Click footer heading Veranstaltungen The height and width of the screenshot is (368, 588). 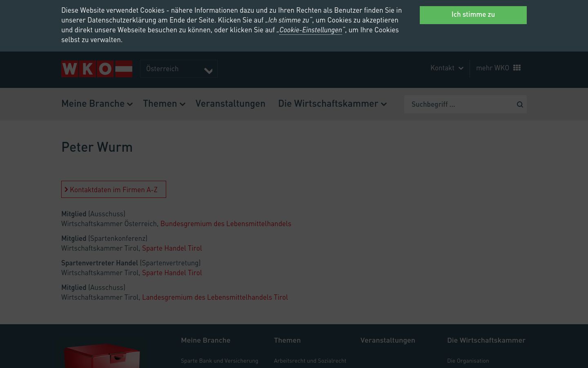(388, 340)
